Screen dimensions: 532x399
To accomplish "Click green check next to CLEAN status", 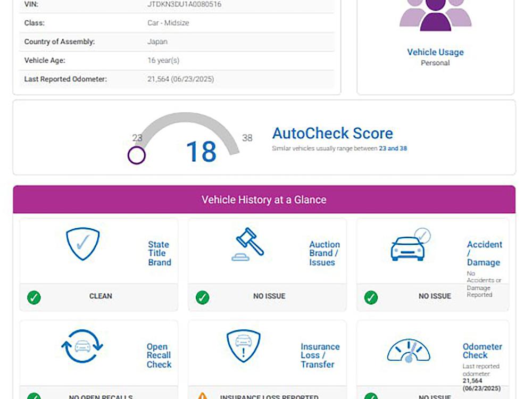I will 34,297.
